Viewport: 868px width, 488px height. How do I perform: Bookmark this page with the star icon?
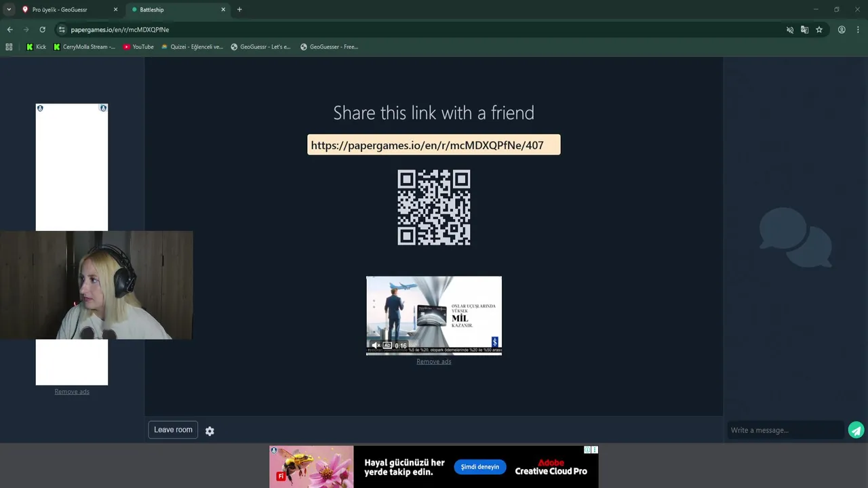(819, 30)
